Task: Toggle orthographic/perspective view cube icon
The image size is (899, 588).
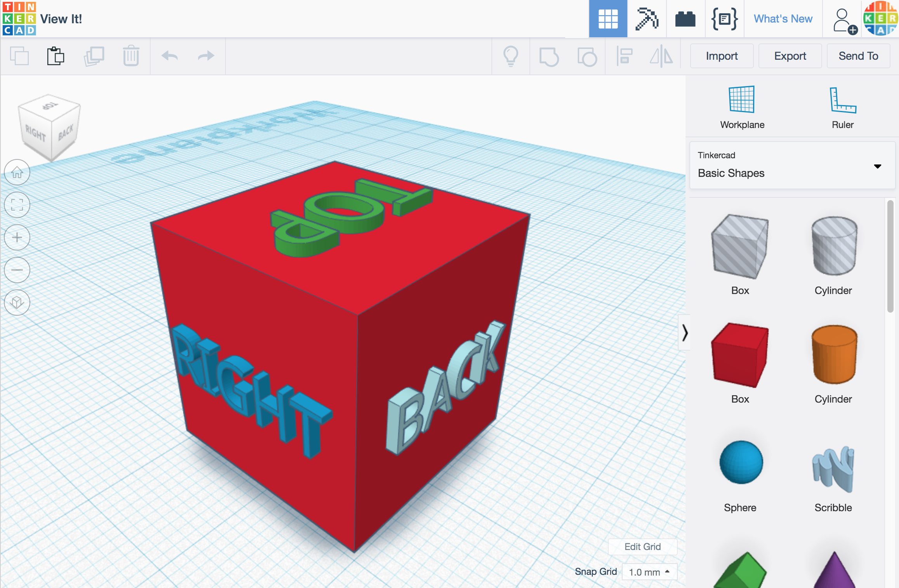Action: click(x=17, y=303)
